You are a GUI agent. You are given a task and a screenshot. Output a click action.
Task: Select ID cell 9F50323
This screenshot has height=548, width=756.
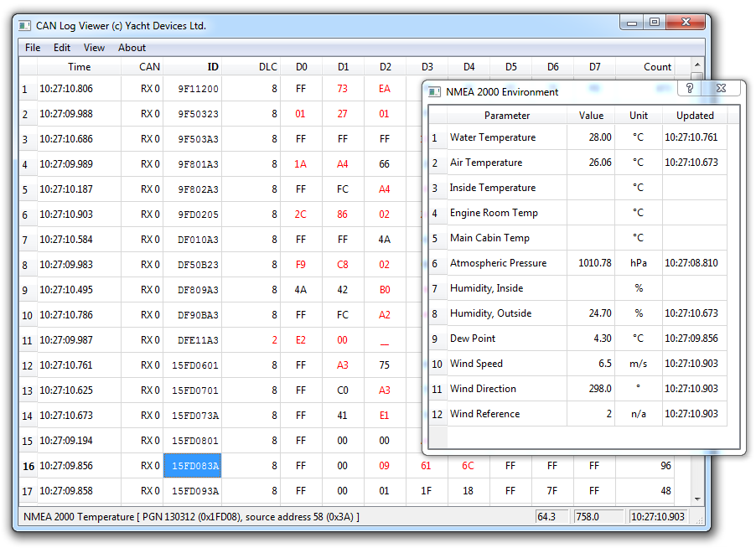[x=193, y=114]
